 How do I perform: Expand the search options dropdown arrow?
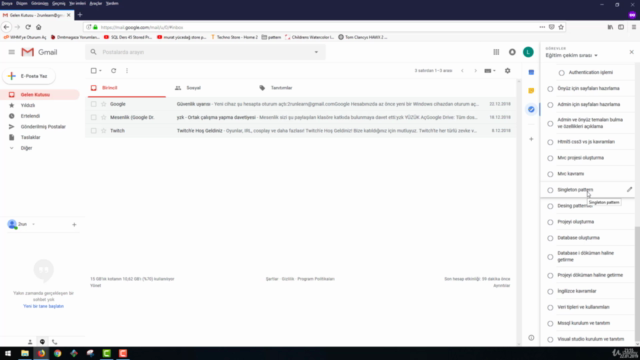[316, 52]
